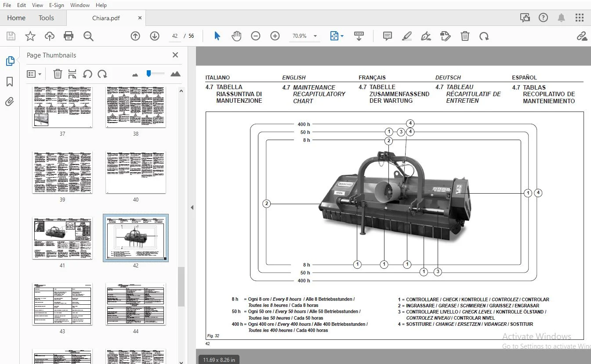Click the thumbnails panel vertical scrollbar

pos(181,287)
